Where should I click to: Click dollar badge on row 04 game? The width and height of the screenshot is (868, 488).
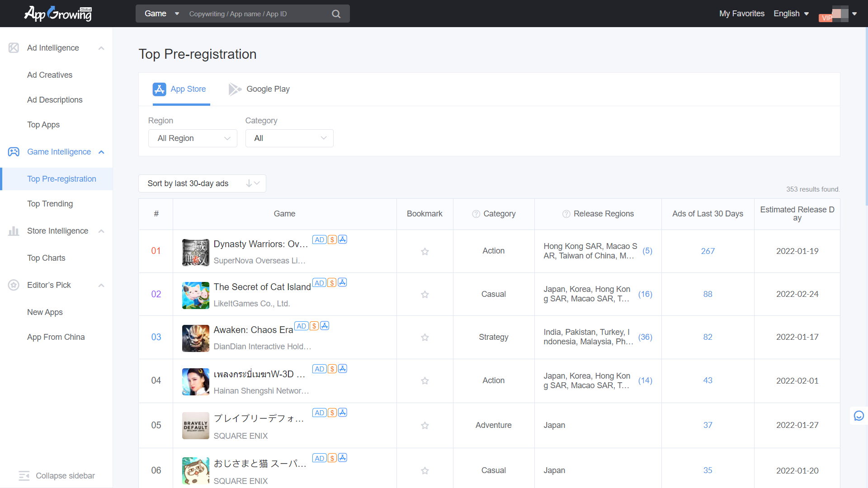pyautogui.click(x=332, y=369)
